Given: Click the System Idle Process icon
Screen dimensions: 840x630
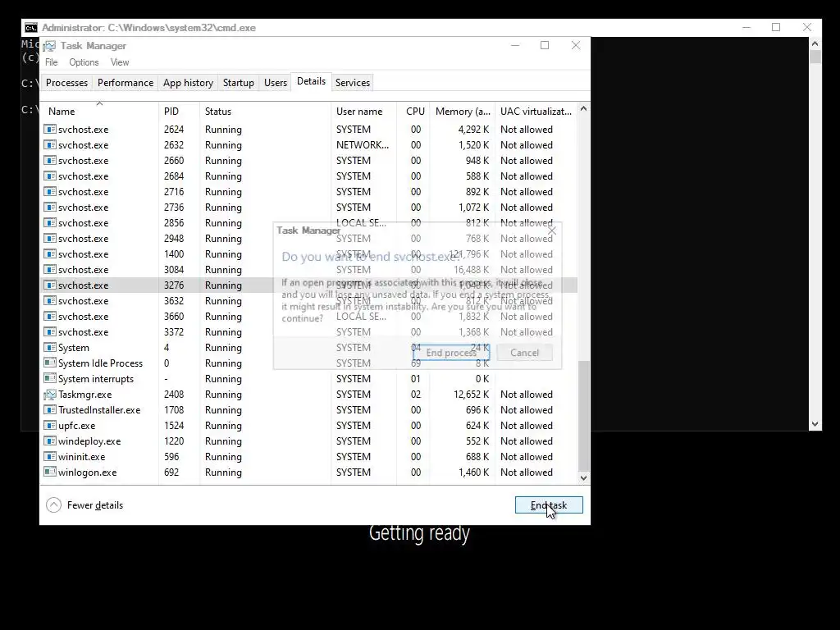Looking at the screenshot, I should (50, 363).
